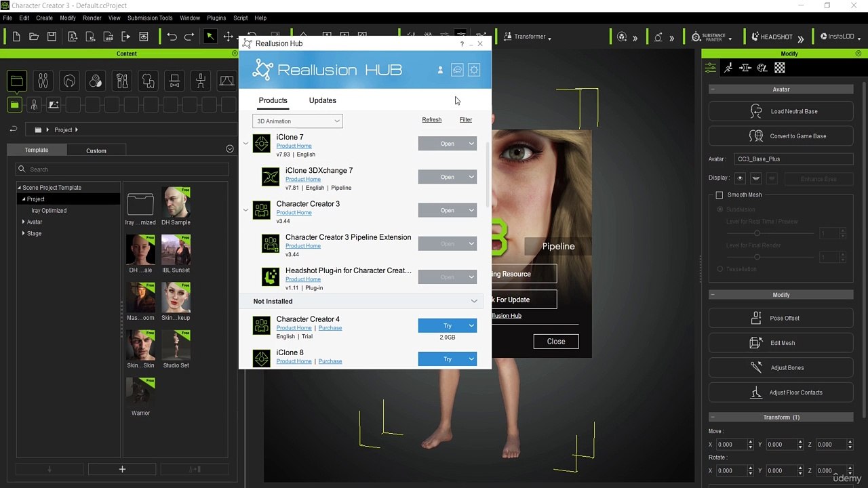Image resolution: width=868 pixels, height=488 pixels.
Task: Click the Save Project floppy icon
Action: coord(52,37)
